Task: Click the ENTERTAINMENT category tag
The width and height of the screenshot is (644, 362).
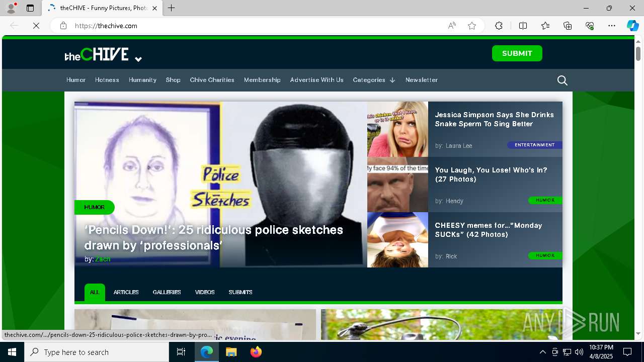Action: tap(534, 145)
